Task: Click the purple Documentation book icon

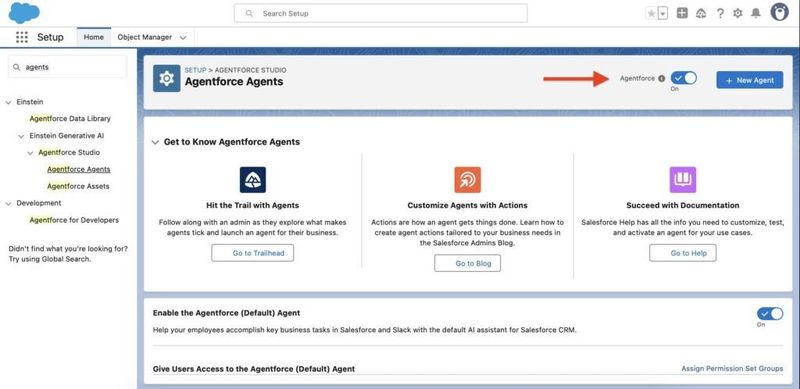Action: (x=683, y=180)
